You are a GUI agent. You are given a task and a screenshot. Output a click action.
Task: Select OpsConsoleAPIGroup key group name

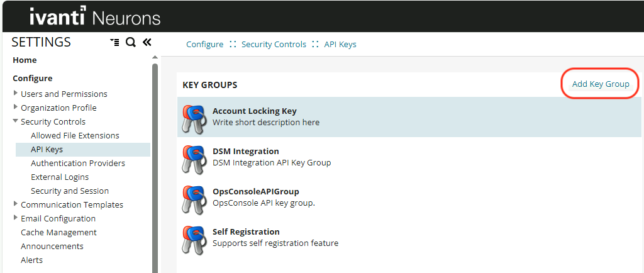pos(256,192)
